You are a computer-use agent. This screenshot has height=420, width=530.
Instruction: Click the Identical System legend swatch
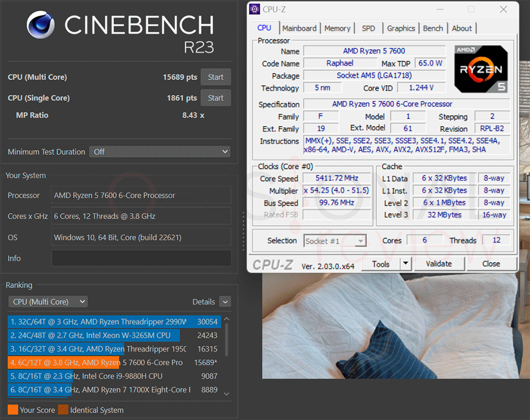point(63,410)
